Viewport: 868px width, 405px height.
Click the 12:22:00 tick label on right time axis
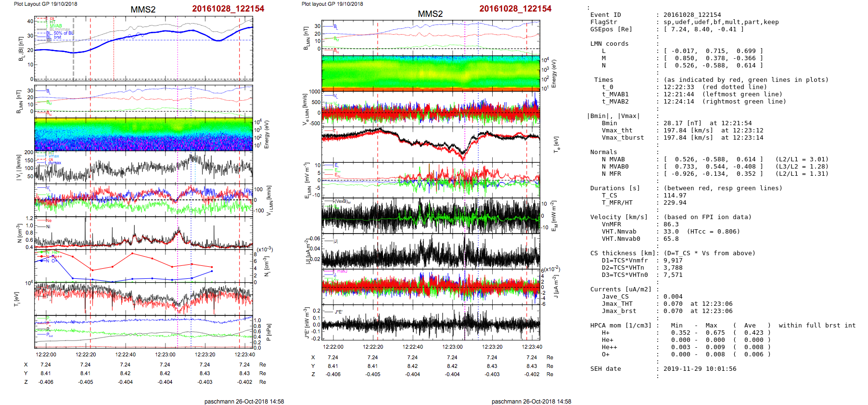(333, 347)
